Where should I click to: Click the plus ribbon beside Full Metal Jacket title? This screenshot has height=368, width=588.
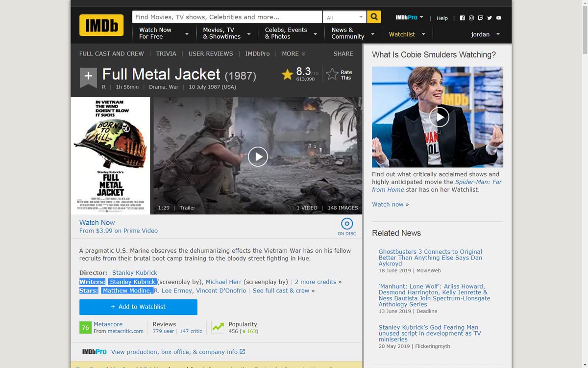tap(88, 77)
